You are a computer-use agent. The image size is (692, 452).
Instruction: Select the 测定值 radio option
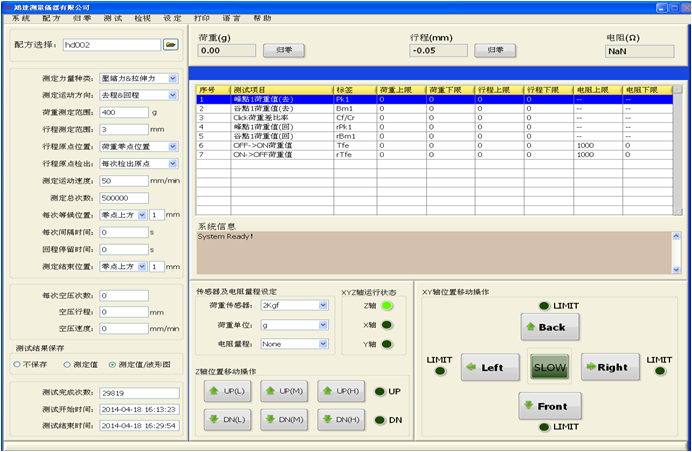click(x=66, y=364)
